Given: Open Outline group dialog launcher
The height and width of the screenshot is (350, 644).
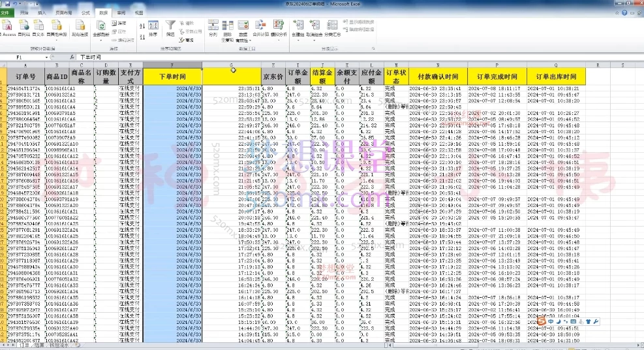Looking at the screenshot, I should coord(373,48).
